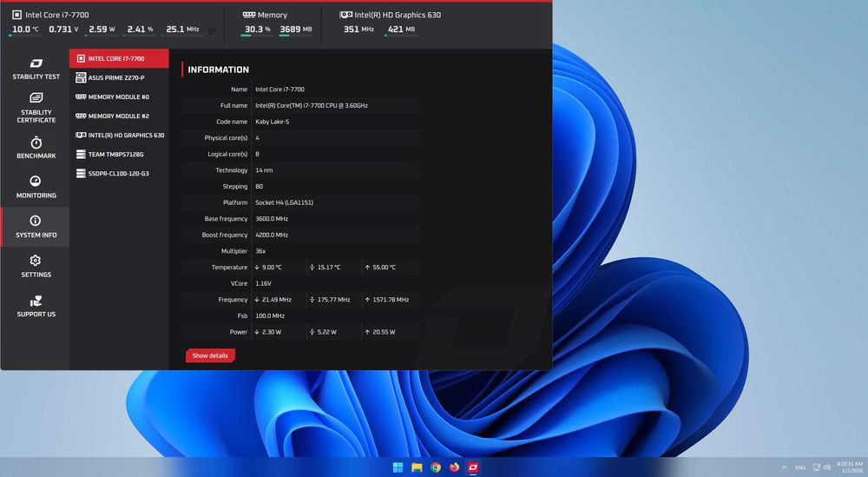
Task: Launch Firefox from the taskbar
Action: (455, 467)
